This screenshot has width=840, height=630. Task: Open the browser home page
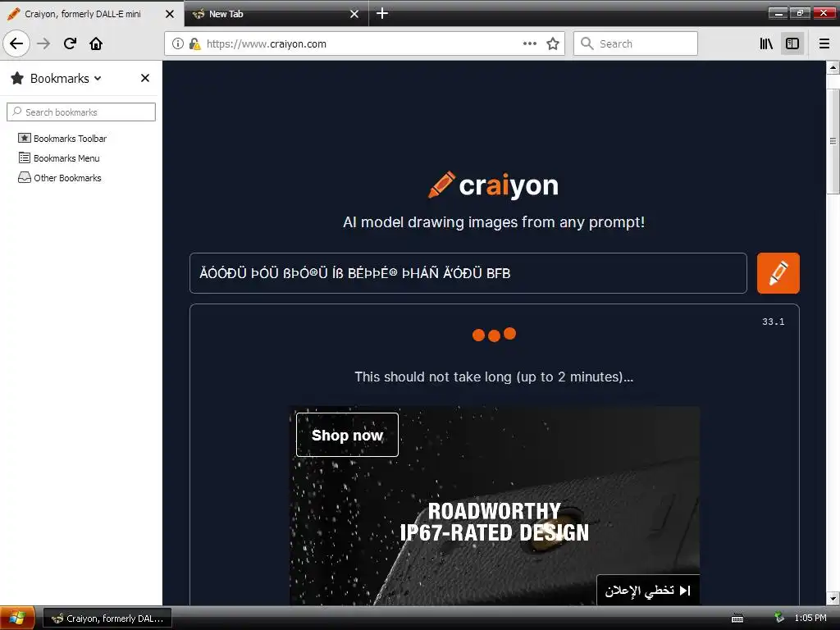point(96,43)
